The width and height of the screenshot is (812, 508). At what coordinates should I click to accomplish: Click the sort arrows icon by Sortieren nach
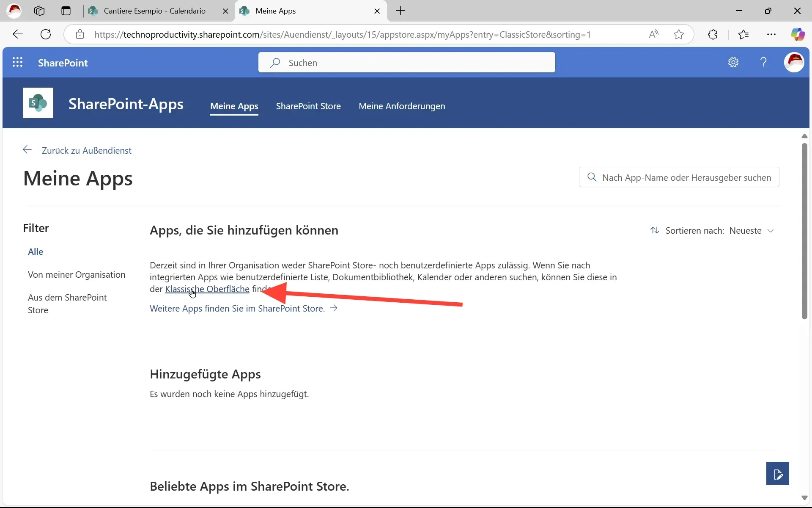point(655,230)
